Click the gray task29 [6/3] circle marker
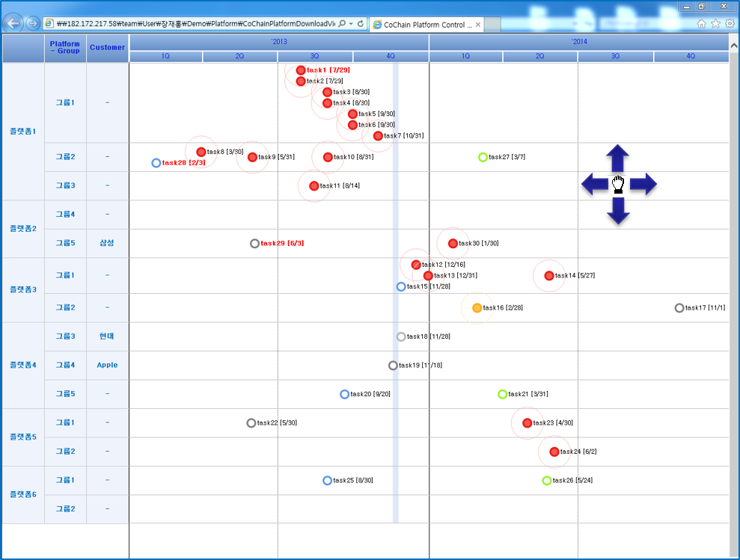The image size is (740, 560). point(254,244)
